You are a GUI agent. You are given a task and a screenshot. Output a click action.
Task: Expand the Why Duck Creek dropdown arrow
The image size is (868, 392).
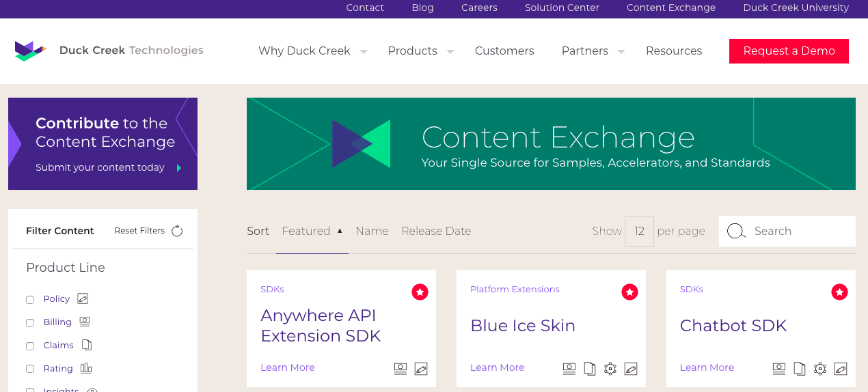point(364,52)
